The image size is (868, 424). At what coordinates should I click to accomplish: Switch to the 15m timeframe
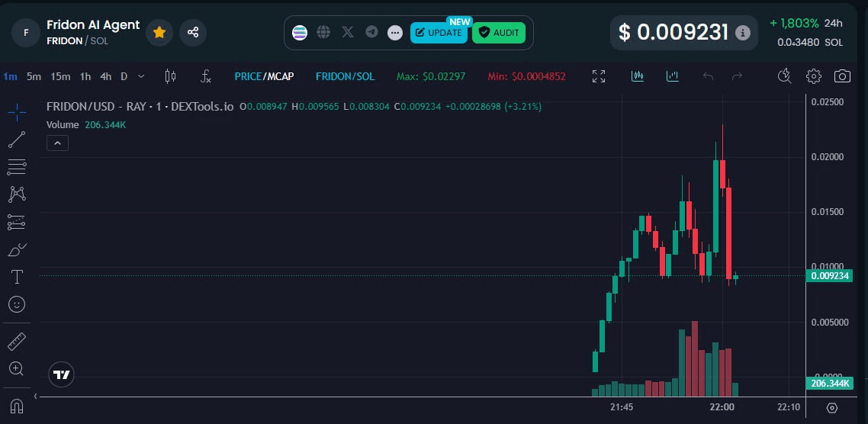coord(60,77)
